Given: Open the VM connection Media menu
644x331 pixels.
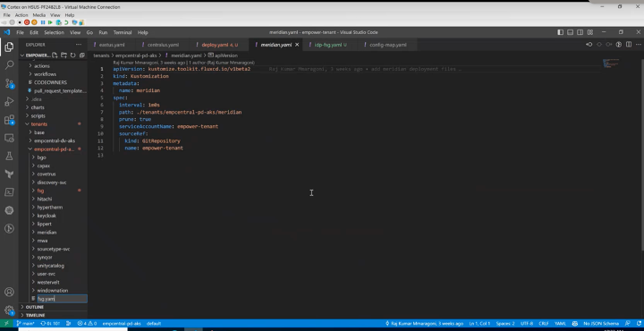Looking at the screenshot, I should point(39,15).
